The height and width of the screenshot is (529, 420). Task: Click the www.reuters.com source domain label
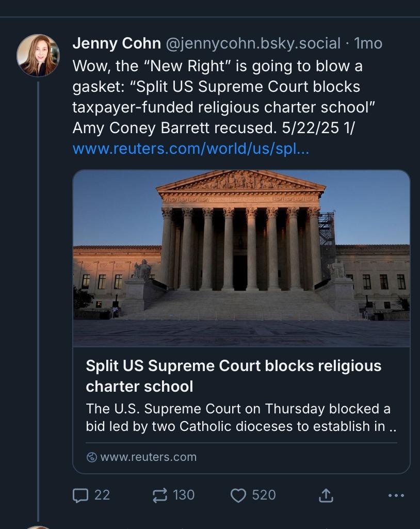[x=149, y=457]
